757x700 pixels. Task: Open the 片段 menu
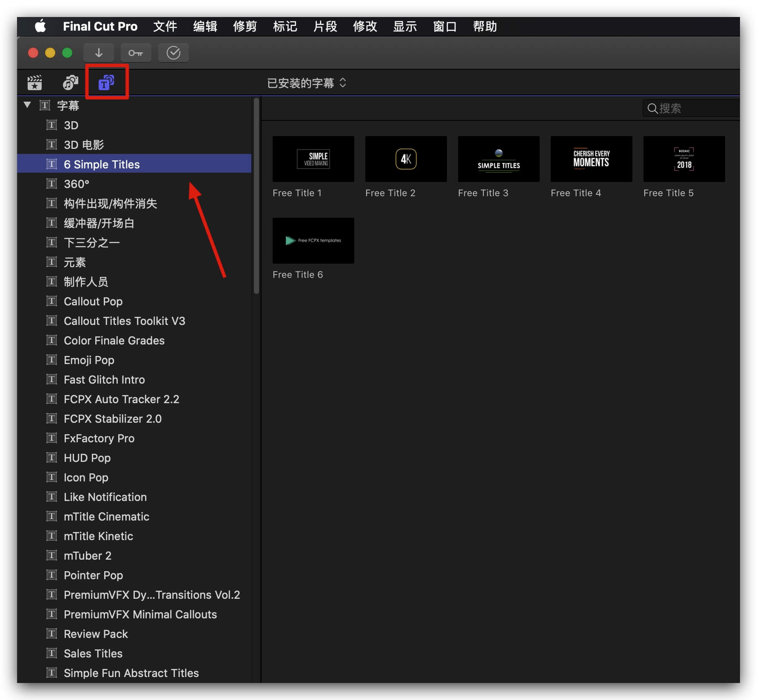point(325,26)
